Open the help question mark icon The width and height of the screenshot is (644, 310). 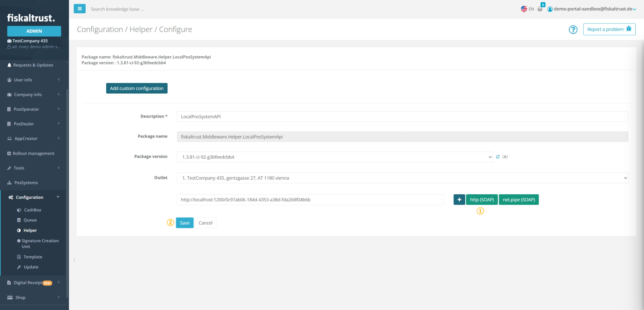pos(573,29)
